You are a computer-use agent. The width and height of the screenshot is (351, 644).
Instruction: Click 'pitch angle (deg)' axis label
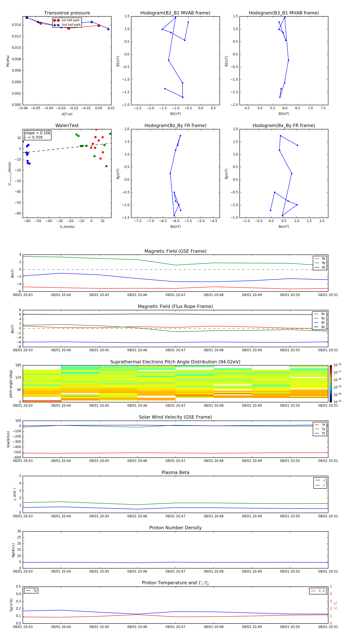11,384
